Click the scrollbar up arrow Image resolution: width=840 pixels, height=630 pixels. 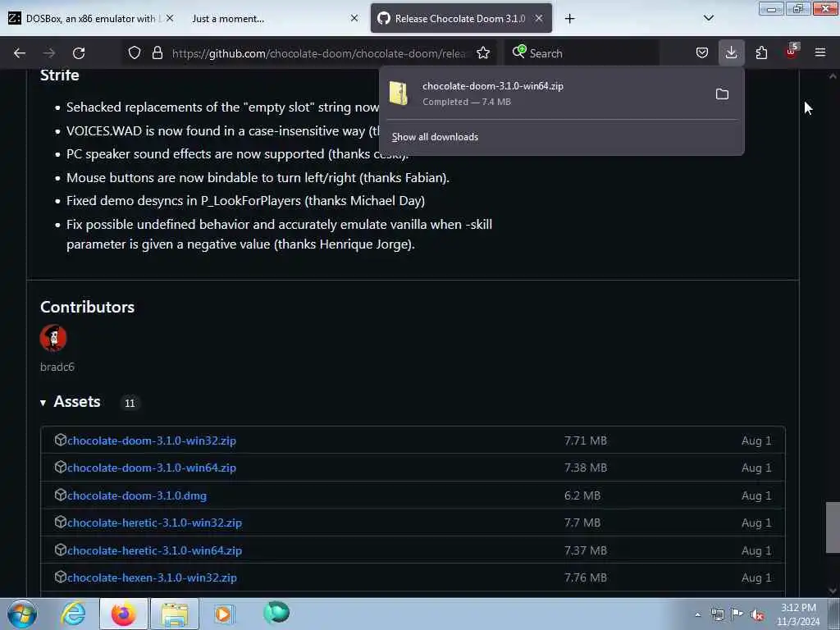point(832,76)
